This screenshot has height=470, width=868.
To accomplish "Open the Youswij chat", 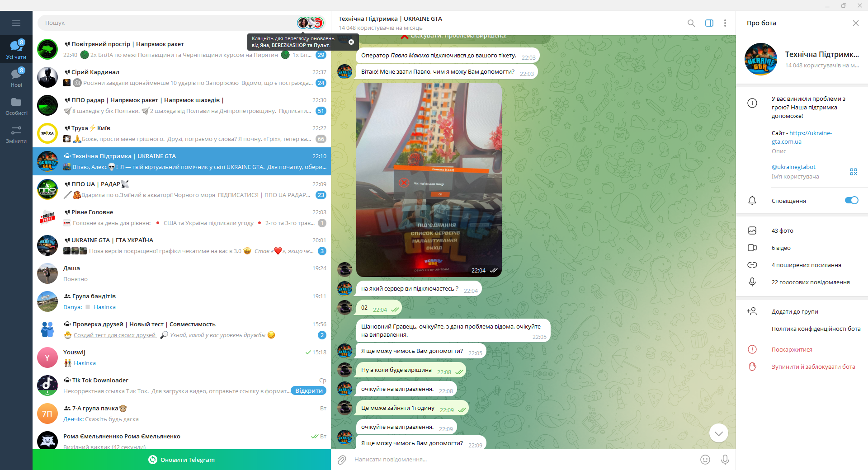I will (x=182, y=357).
